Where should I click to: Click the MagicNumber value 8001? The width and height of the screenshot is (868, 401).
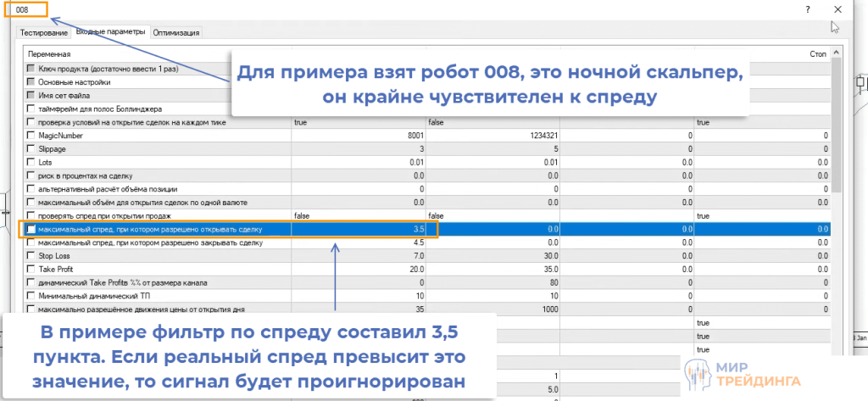coord(364,135)
